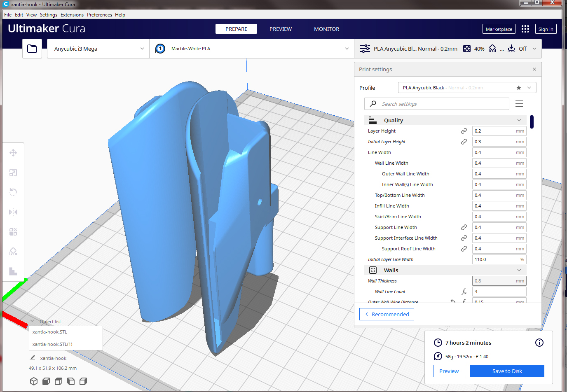Viewport: 567px width, 392px height.
Task: Switch to front view cube icon
Action: 46,381
